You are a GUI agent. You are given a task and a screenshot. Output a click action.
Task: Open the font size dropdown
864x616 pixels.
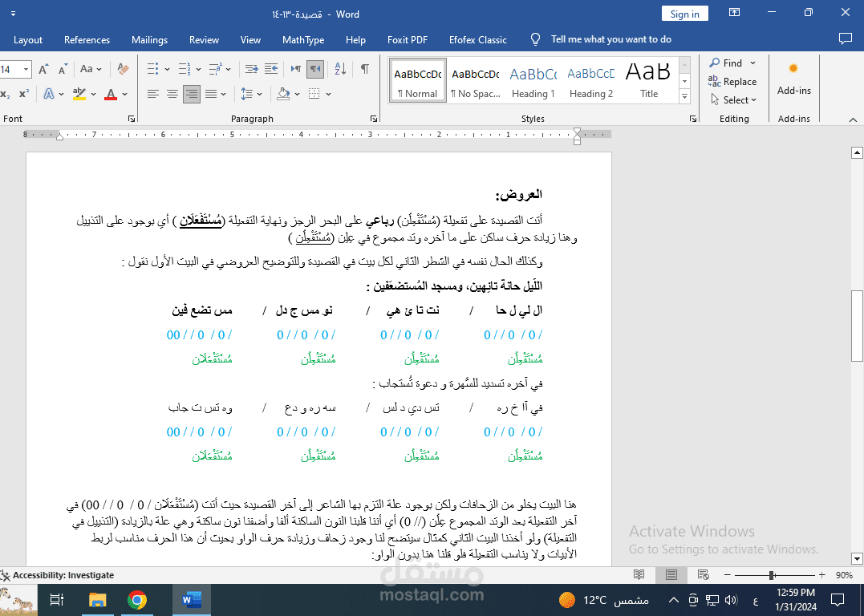point(26,70)
